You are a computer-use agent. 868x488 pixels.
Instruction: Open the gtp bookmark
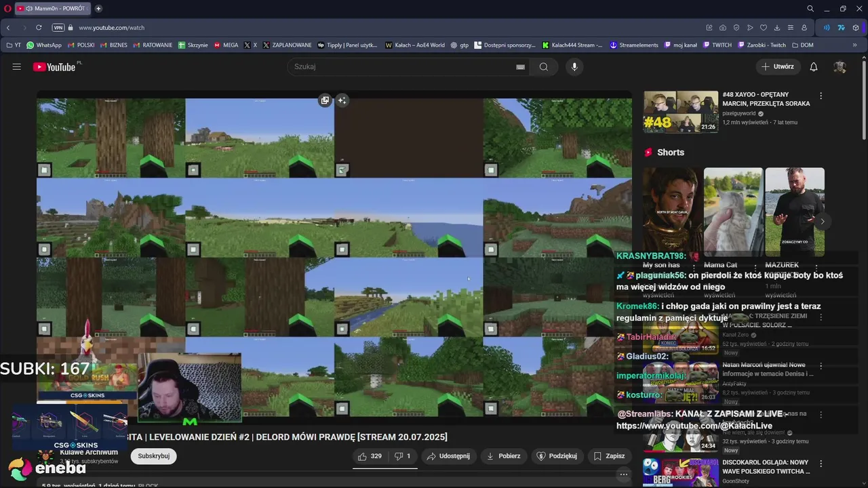460,45
